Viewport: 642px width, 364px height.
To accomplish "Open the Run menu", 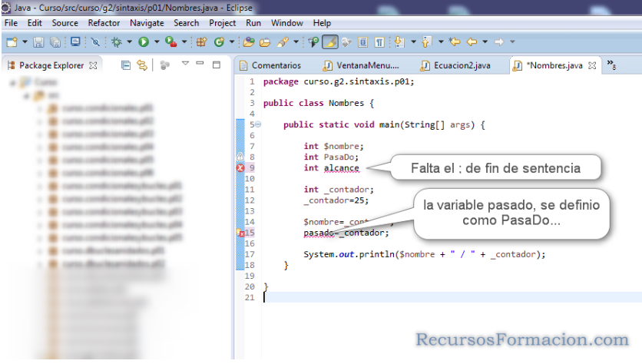I will (253, 23).
